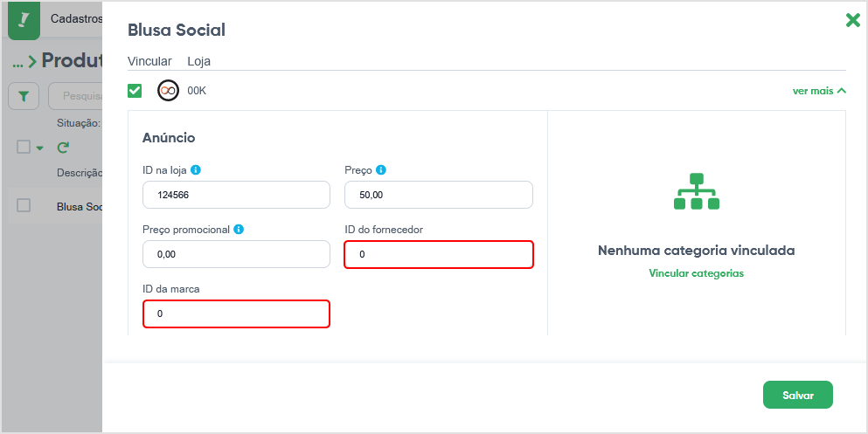
Task: Open the Cadastros menu
Action: (76, 19)
